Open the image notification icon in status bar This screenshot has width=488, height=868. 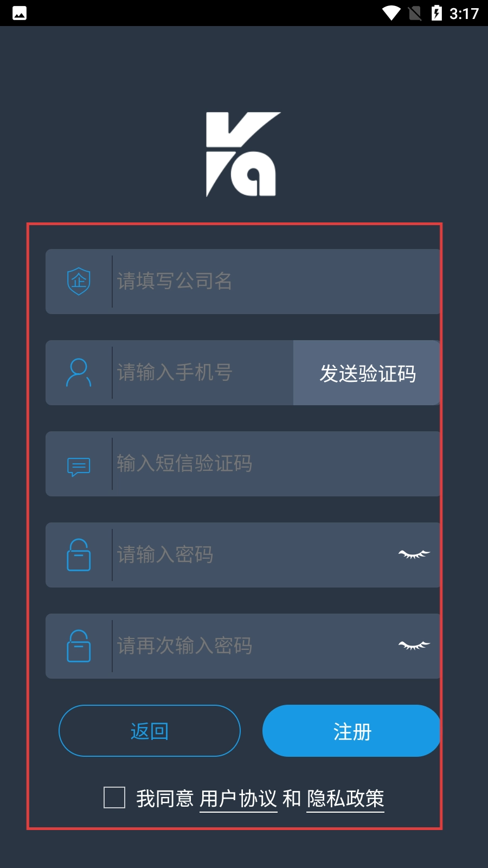(20, 13)
